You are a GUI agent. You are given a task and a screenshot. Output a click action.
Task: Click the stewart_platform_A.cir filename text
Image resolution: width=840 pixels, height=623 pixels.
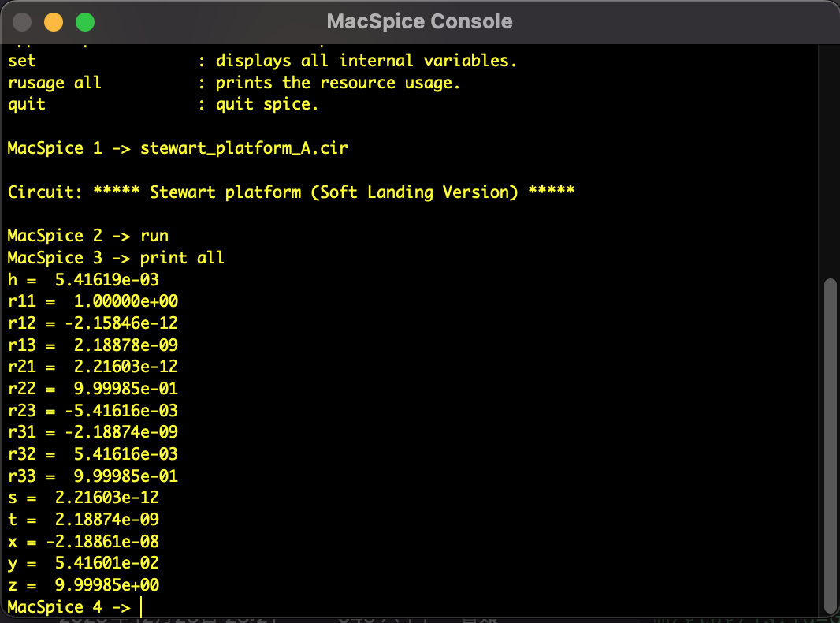pyautogui.click(x=243, y=148)
